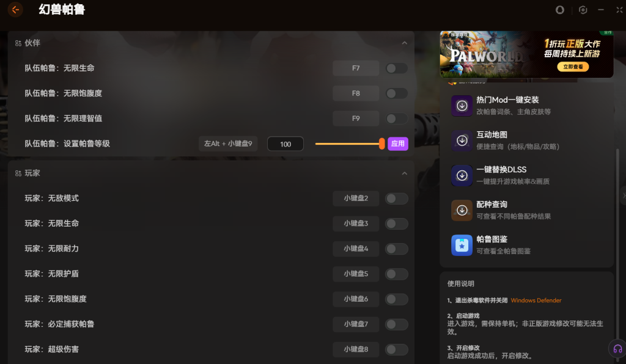Click the 配种查询 download icon

tap(462, 210)
